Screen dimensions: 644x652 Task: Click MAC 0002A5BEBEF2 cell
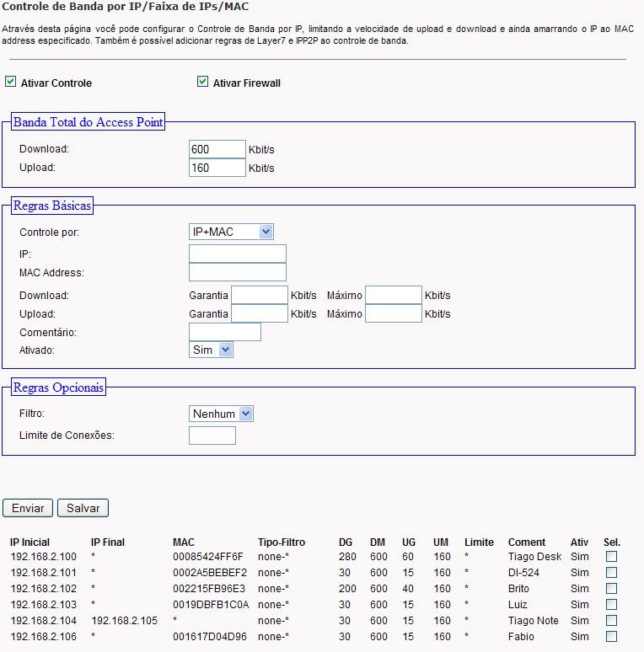pos(210,573)
